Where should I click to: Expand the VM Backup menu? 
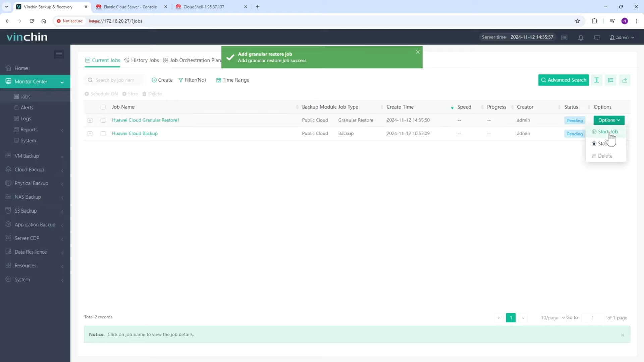[62, 156]
